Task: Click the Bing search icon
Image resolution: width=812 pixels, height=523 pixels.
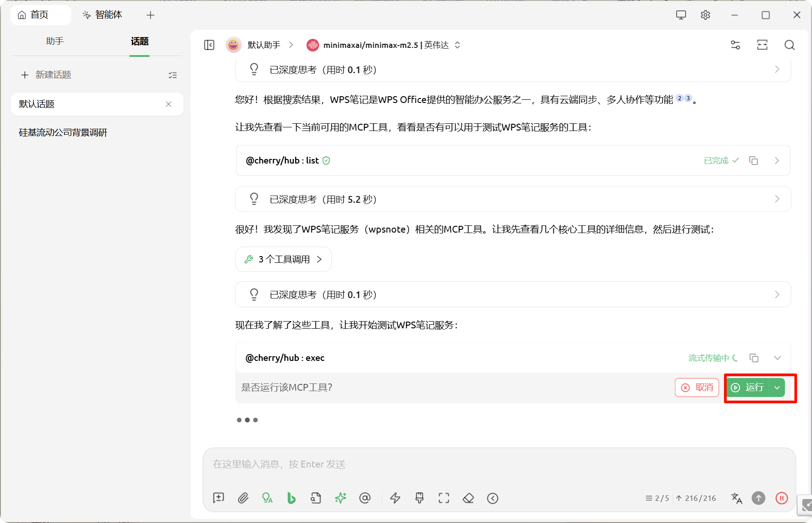Action: (292, 498)
